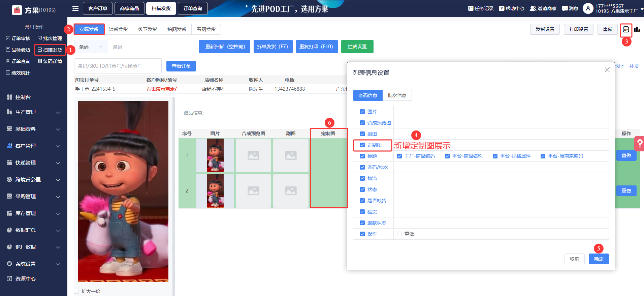Click row 1 合成预览图 placeholder image
The height and width of the screenshot is (296, 644).
click(253, 155)
